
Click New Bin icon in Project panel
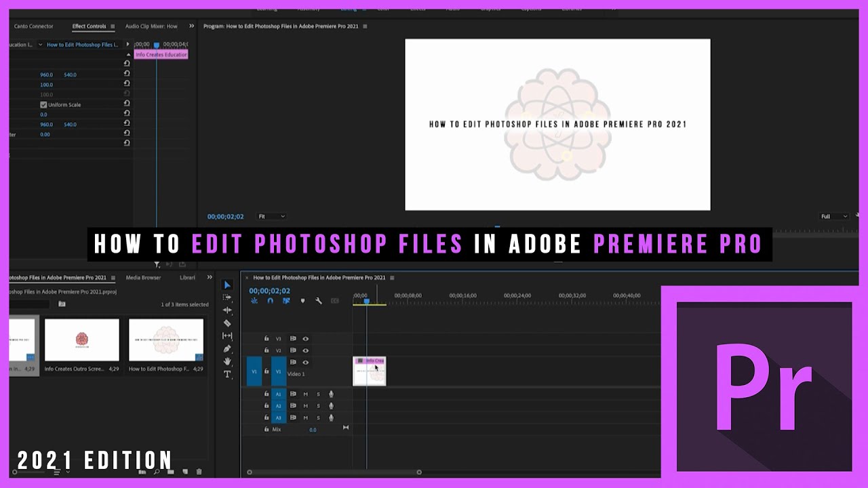coord(171,471)
